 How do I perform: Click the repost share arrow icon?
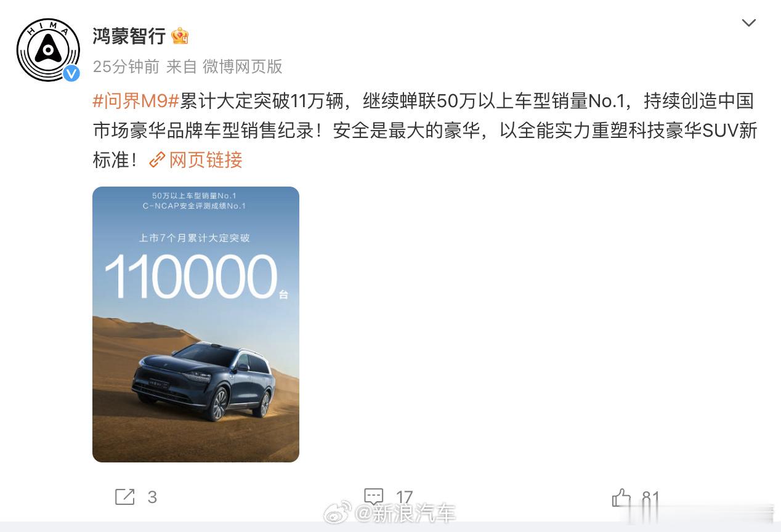pyautogui.click(x=125, y=497)
